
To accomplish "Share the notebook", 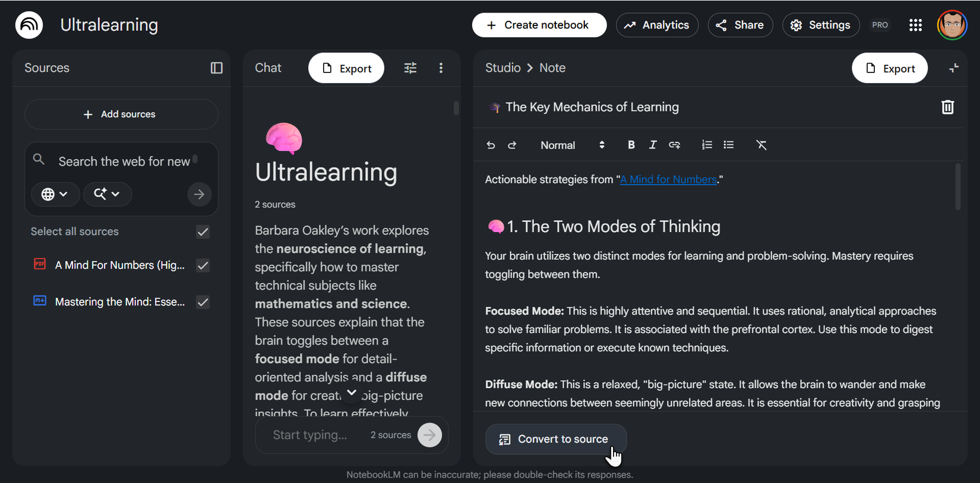I will [x=740, y=25].
